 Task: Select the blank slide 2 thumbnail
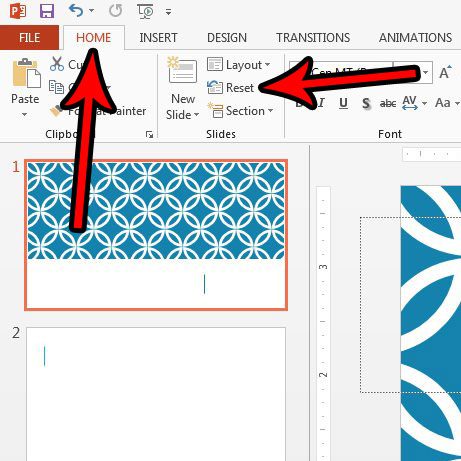[156, 394]
